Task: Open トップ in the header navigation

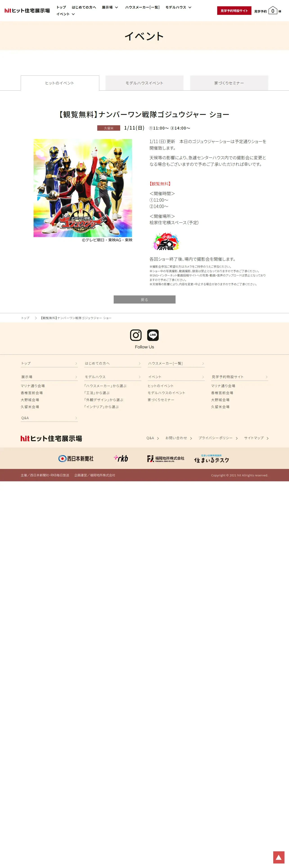Action: pyautogui.click(x=61, y=7)
